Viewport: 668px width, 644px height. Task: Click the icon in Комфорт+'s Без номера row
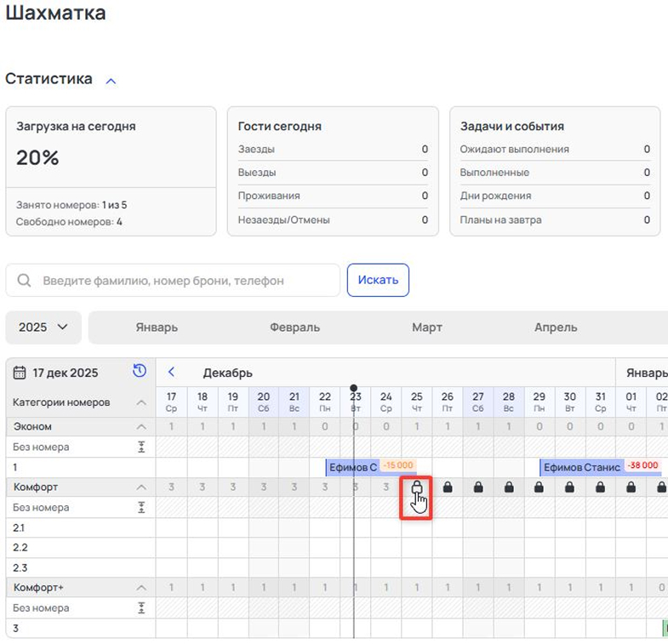142,608
